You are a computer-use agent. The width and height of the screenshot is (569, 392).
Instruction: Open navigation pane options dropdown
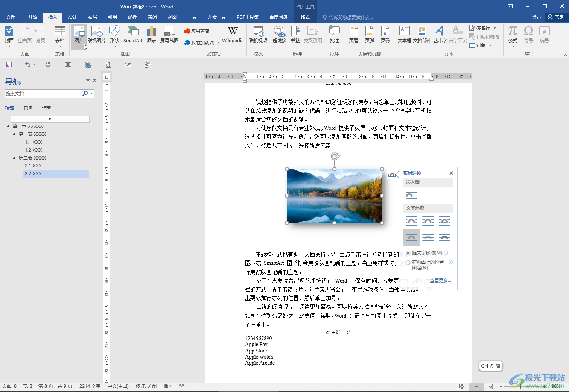(88, 80)
